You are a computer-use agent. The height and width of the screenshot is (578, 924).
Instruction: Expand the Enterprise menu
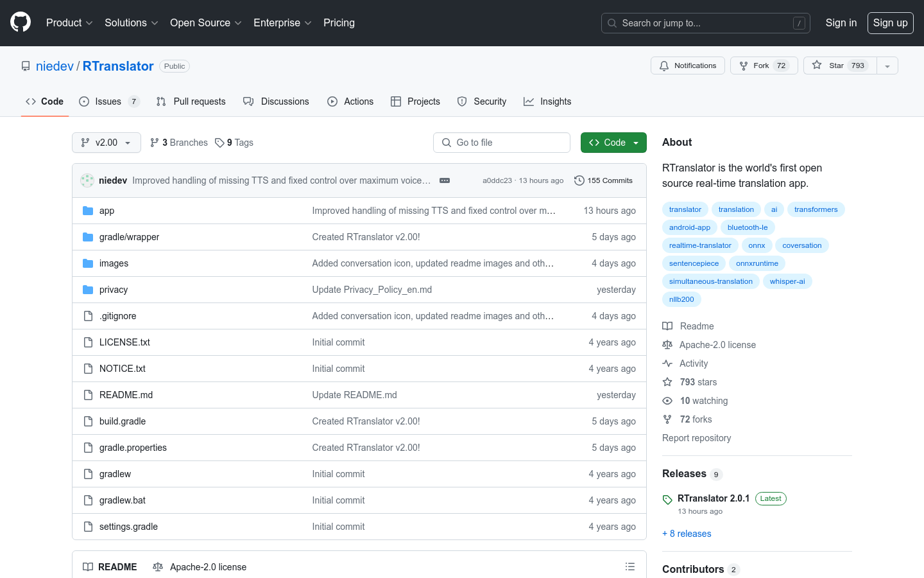(x=282, y=22)
